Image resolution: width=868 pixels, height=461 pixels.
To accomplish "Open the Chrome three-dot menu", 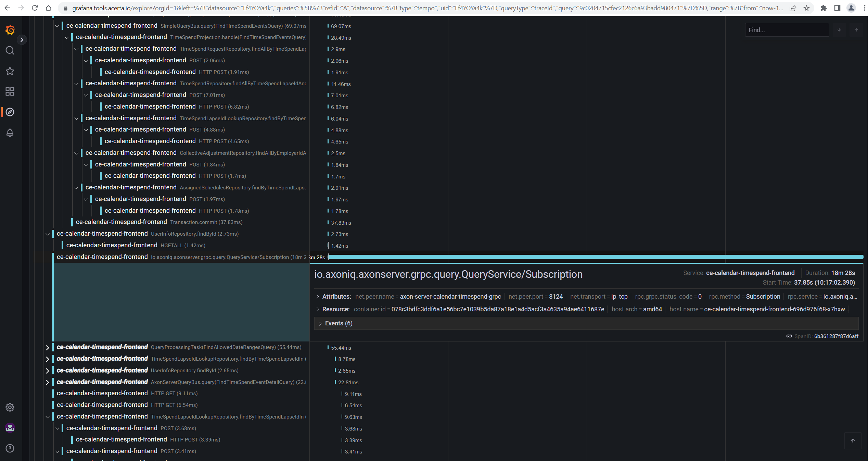I will click(x=864, y=8).
